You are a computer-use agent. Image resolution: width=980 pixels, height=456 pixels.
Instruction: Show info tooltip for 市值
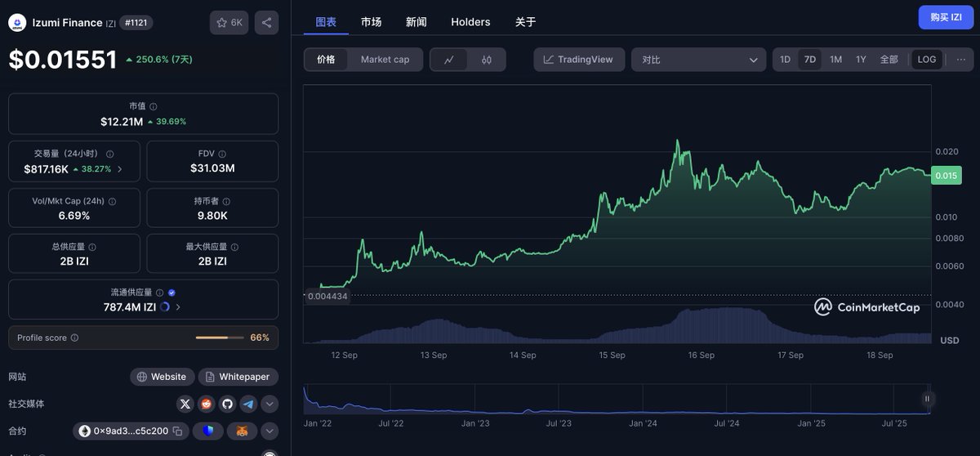[154, 106]
